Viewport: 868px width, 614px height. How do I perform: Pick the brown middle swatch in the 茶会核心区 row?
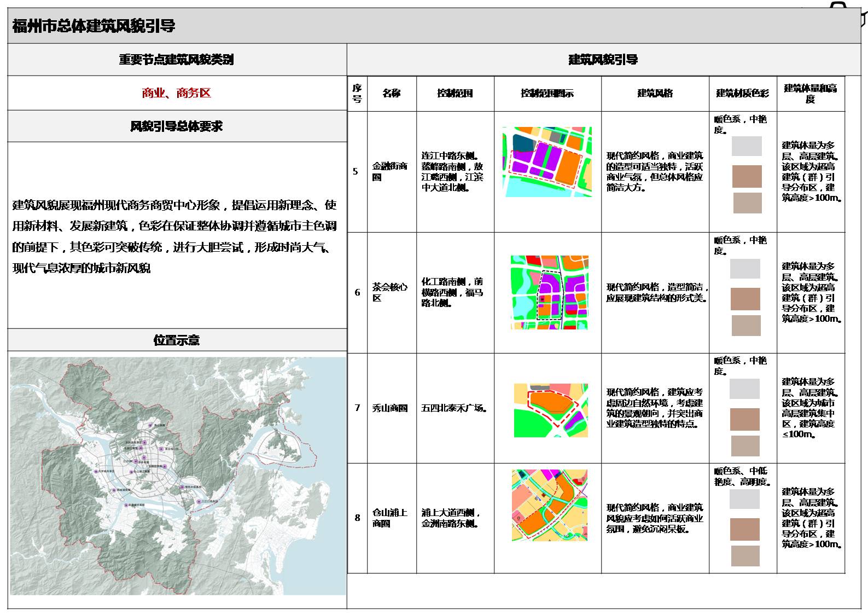click(x=745, y=299)
